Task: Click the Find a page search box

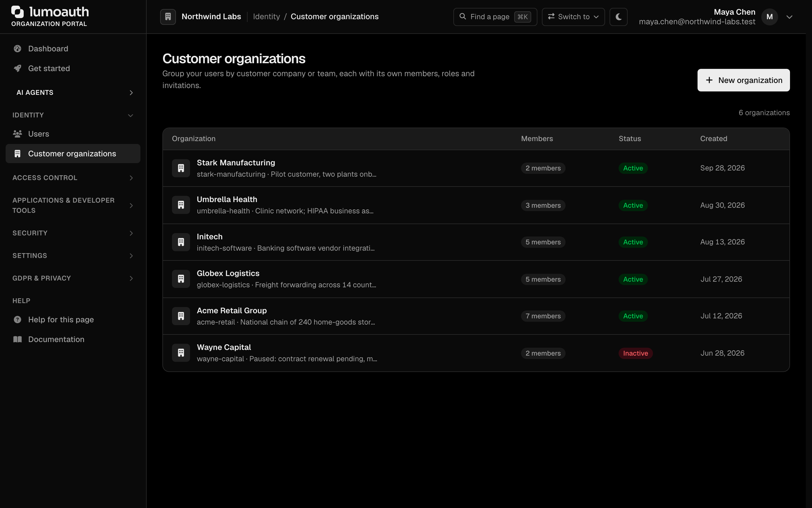Action: (x=495, y=17)
